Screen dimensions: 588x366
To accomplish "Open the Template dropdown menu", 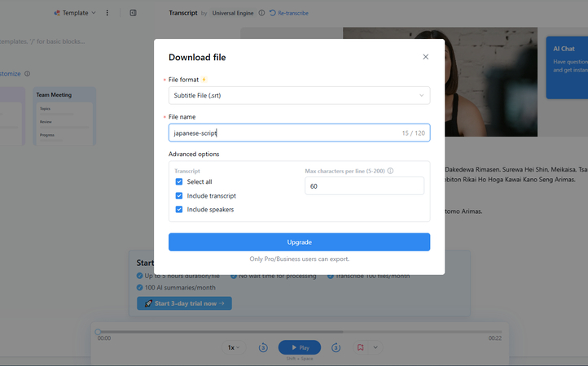I will (75, 13).
